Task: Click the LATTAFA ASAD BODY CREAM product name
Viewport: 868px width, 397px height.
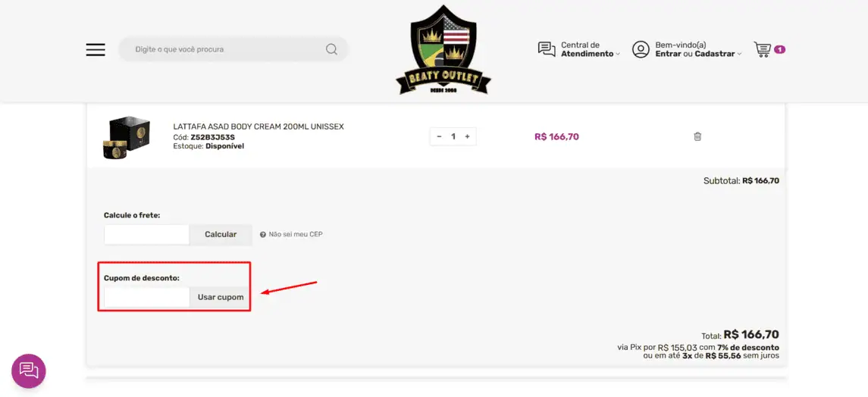Action: 259,127
